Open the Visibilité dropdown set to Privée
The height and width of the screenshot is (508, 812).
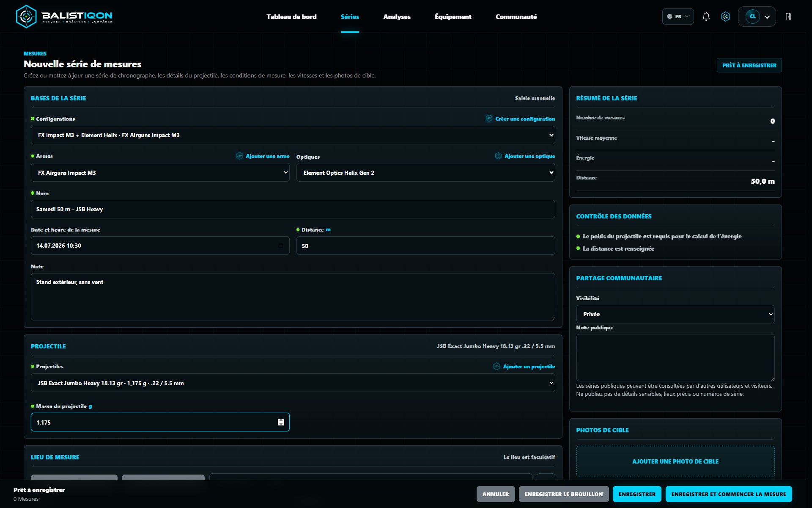(675, 314)
